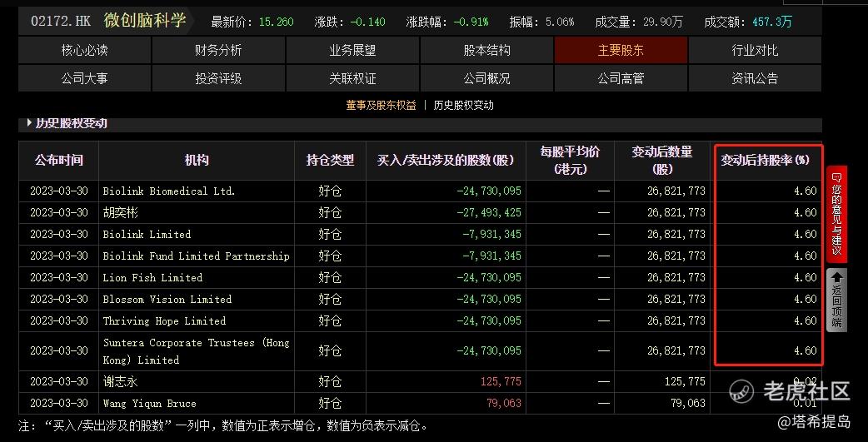The height and width of the screenshot is (442, 868).
Task: Click 成交额 value 457.3万
Action: click(x=772, y=22)
